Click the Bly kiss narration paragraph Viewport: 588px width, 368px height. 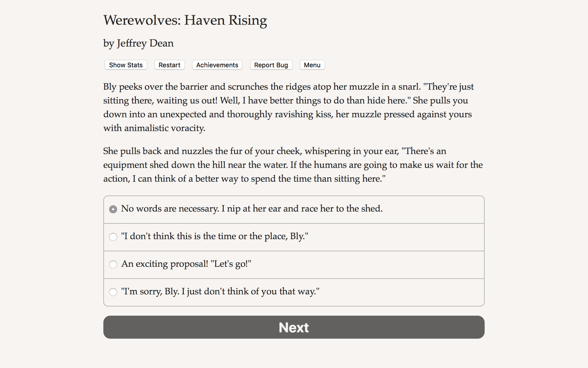(x=288, y=107)
